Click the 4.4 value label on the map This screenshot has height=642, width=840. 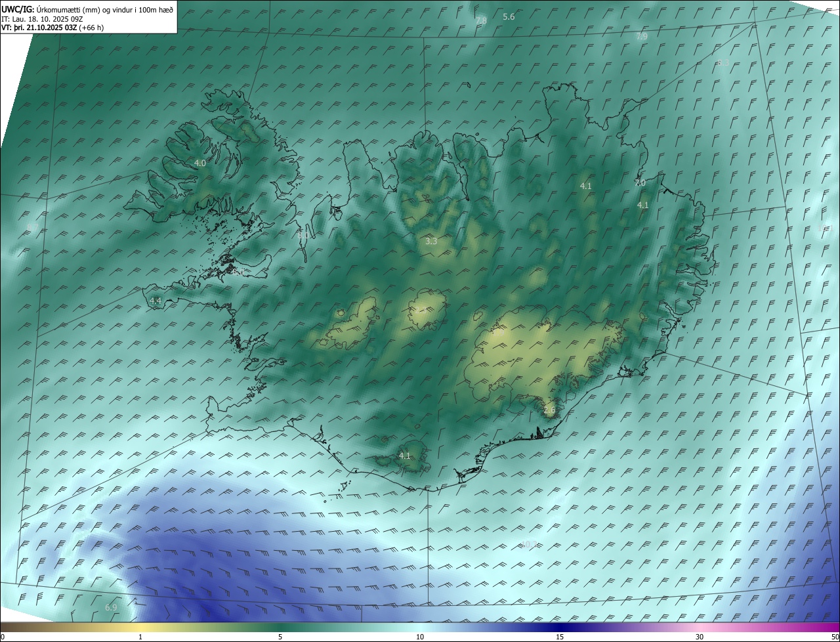tap(156, 301)
